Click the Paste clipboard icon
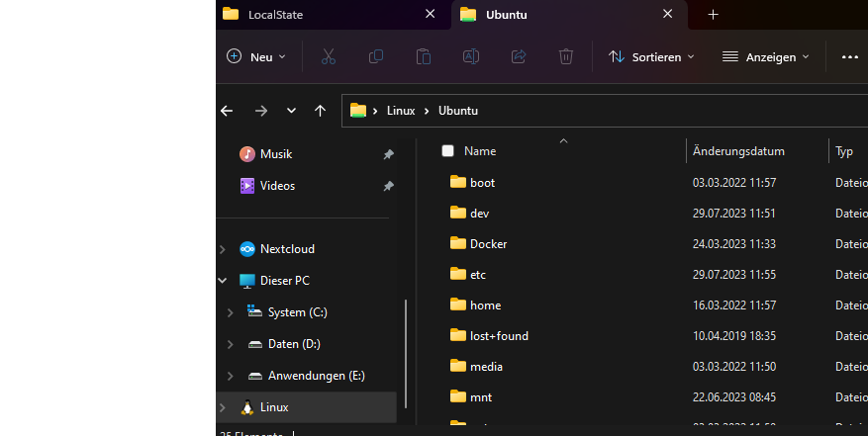 [x=424, y=57]
